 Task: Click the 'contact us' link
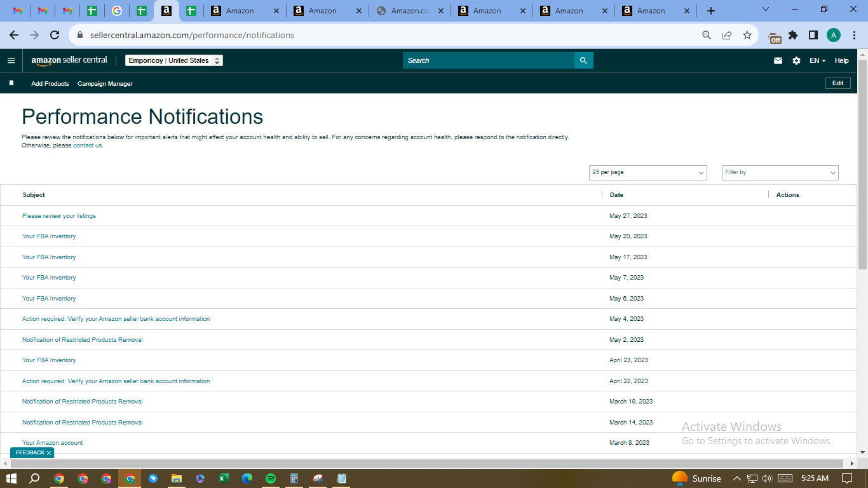[x=88, y=146]
